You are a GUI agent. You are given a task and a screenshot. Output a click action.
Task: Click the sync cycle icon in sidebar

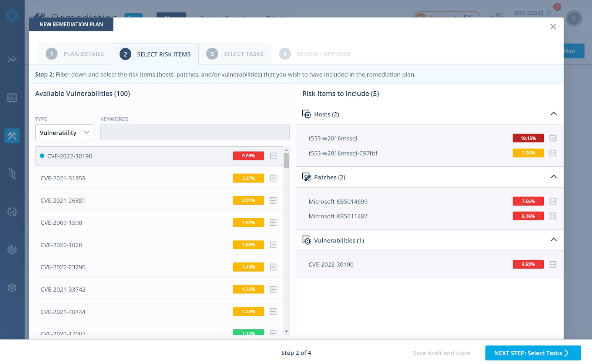pos(12,212)
